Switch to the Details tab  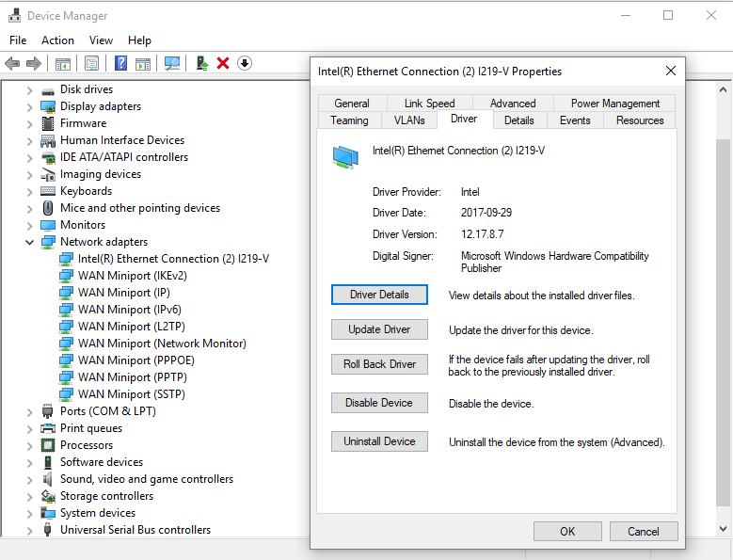click(518, 120)
